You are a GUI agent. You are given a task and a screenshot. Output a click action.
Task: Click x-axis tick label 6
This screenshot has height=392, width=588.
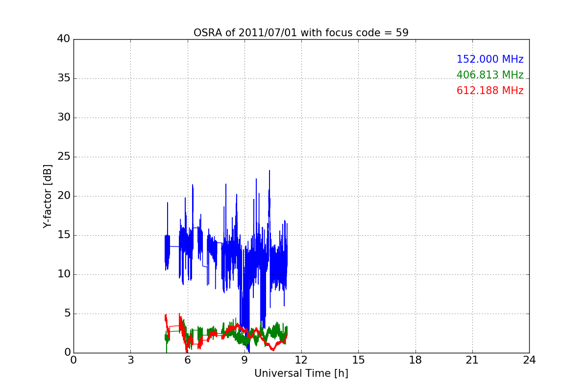pos(188,360)
